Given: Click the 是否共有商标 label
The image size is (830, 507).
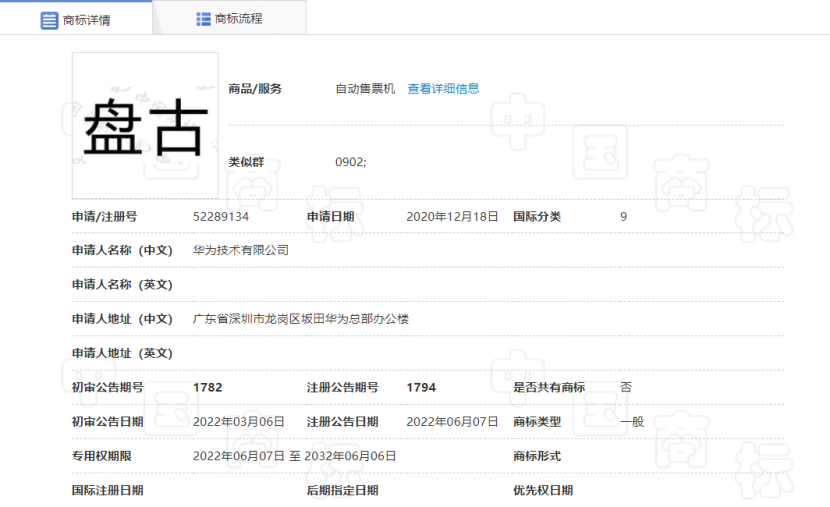Looking at the screenshot, I should click(x=549, y=387).
